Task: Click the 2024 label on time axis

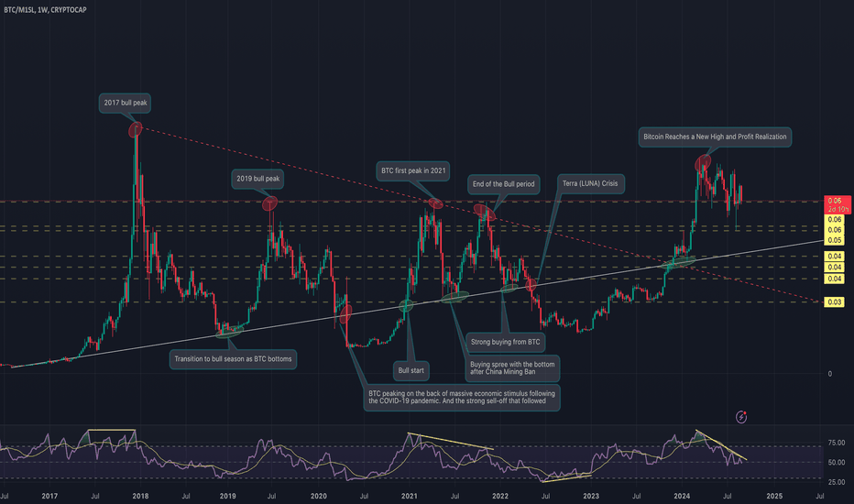Action: [x=682, y=497]
